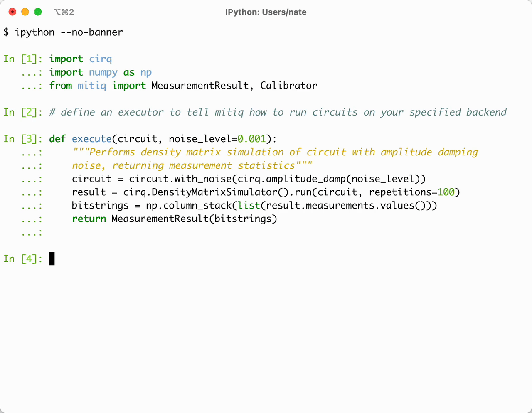Click the 'return' keyword

point(89,219)
